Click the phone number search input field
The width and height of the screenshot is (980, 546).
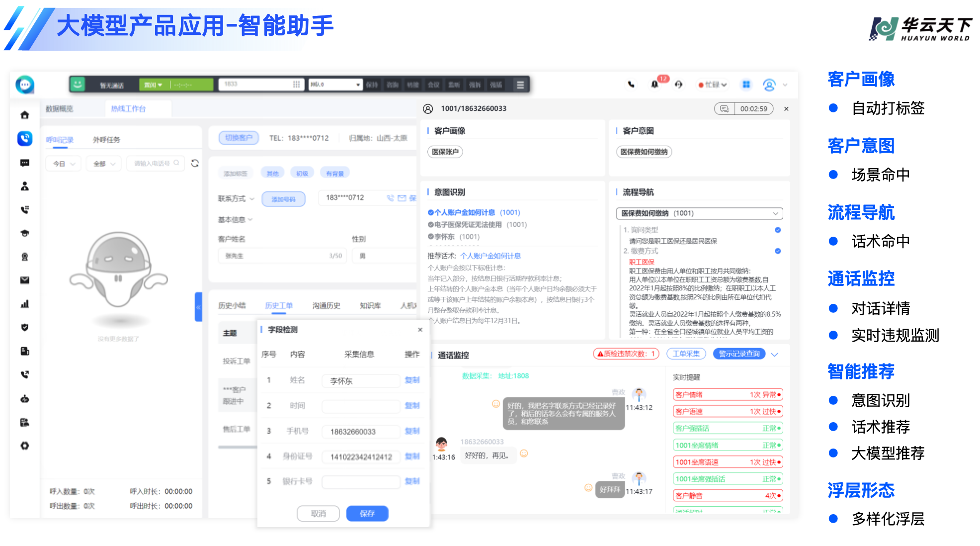pyautogui.click(x=153, y=164)
